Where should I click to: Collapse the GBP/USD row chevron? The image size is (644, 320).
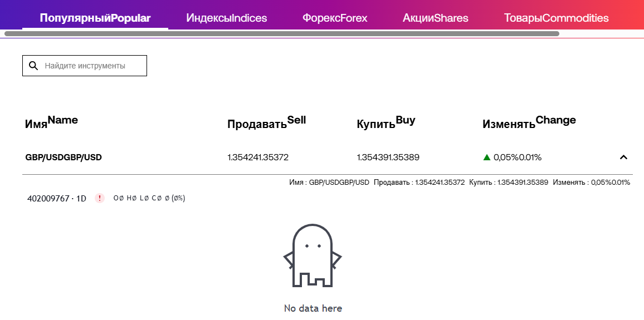pos(623,157)
